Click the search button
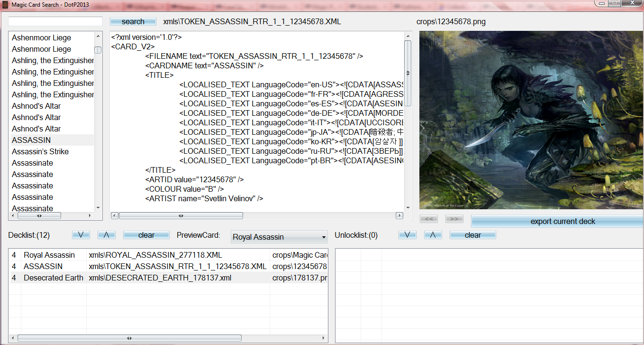Image resolution: width=644 pixels, height=345 pixels. tap(133, 21)
